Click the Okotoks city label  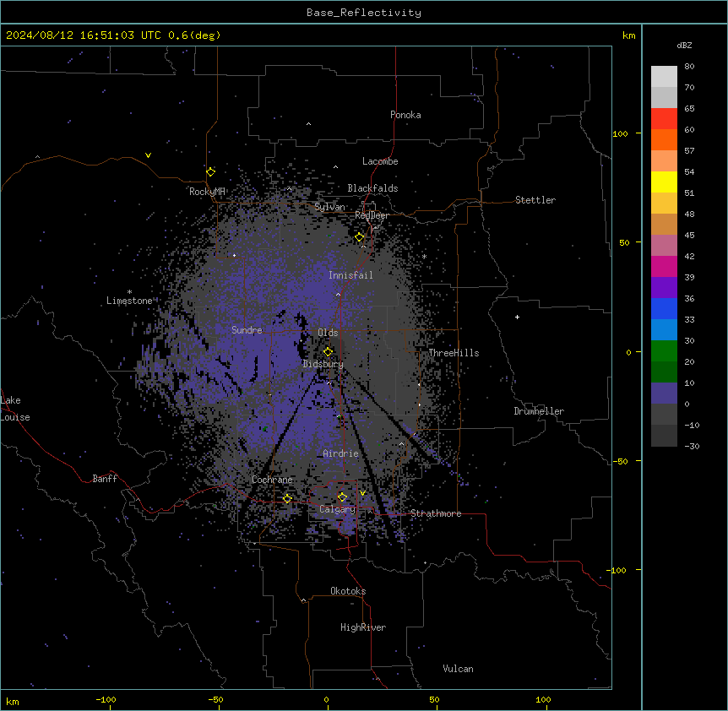coord(348,591)
